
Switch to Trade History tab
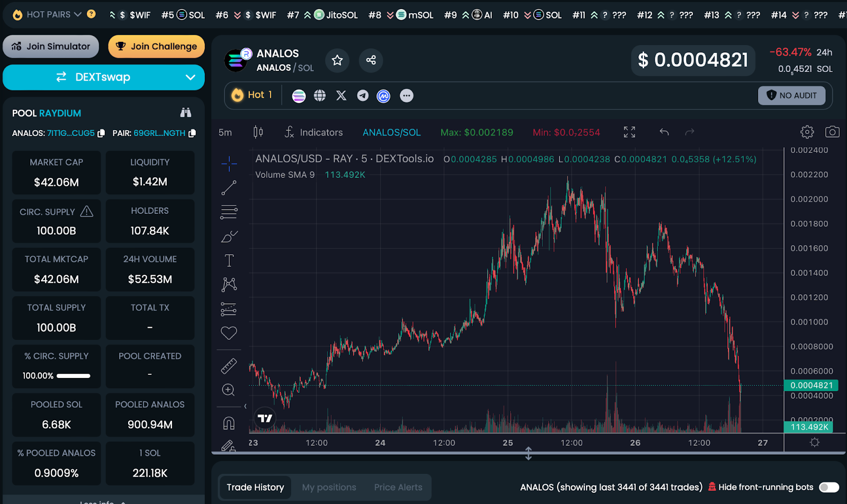pyautogui.click(x=255, y=487)
